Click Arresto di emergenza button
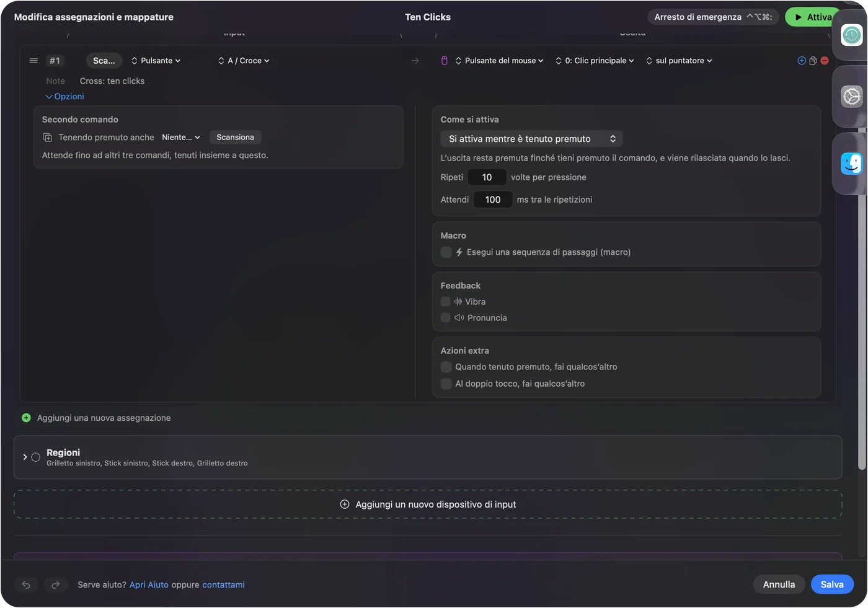The width and height of the screenshot is (868, 608). tap(713, 17)
